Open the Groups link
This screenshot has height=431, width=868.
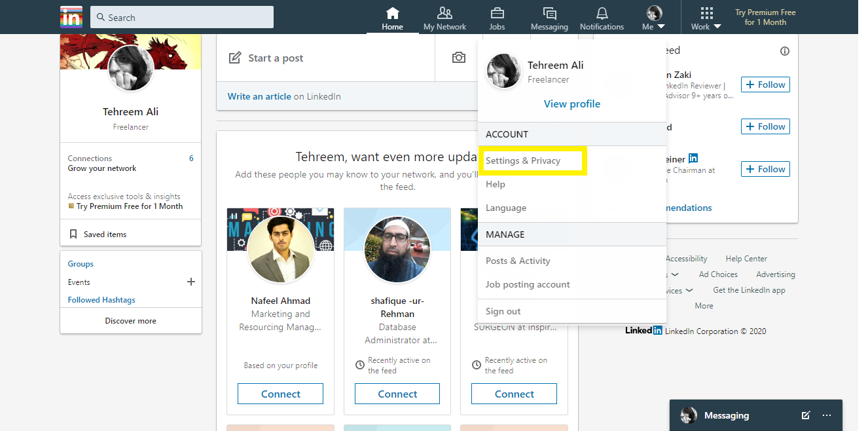click(x=81, y=264)
